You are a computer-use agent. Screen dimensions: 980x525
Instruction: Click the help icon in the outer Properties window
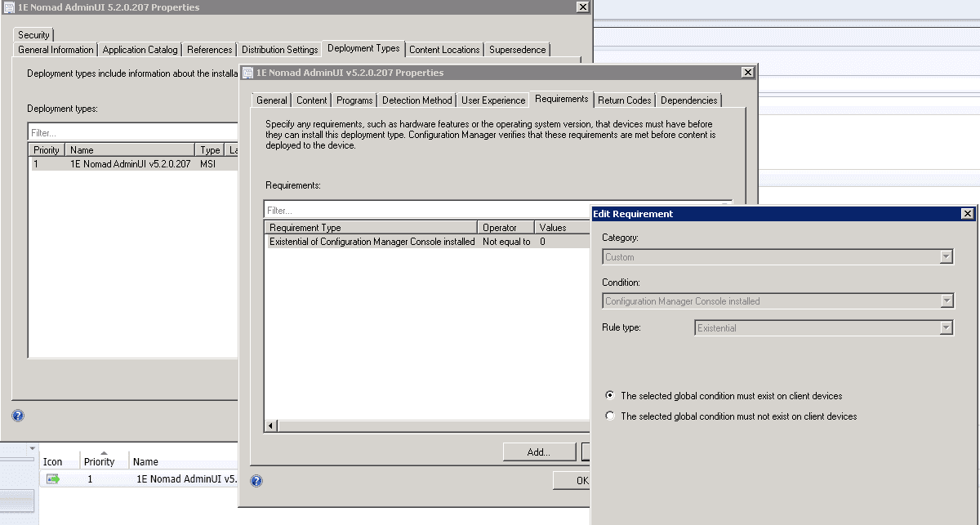tap(18, 416)
